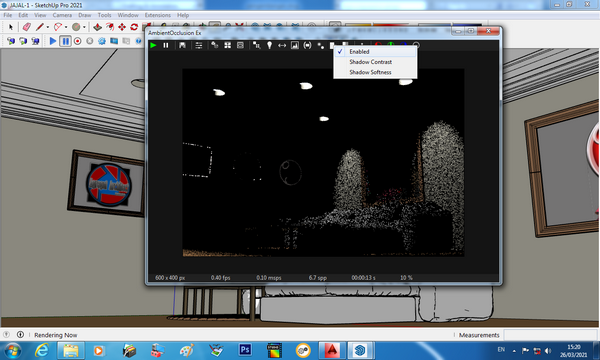Click the third blue render scene icon
600x360 pixels.
click(35, 41)
